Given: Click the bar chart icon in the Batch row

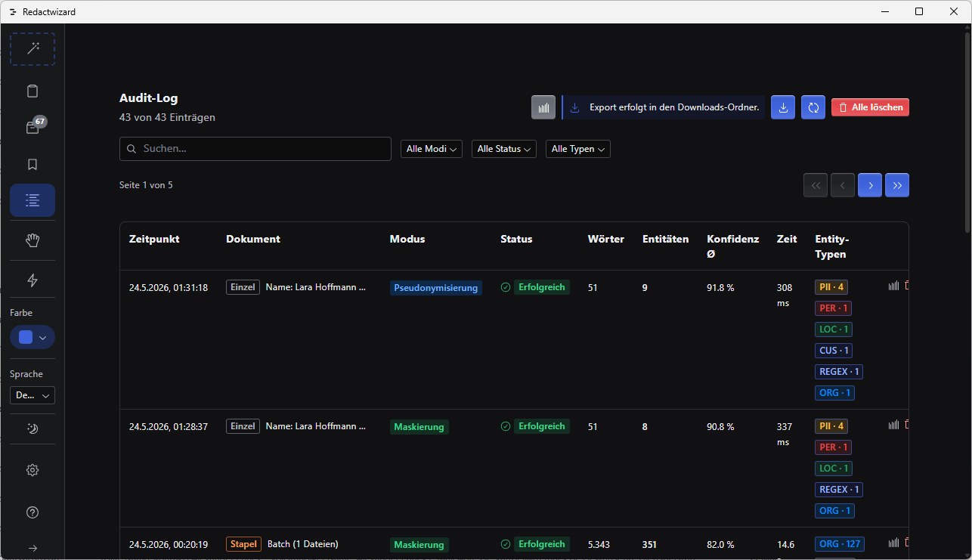Looking at the screenshot, I should pos(894,543).
